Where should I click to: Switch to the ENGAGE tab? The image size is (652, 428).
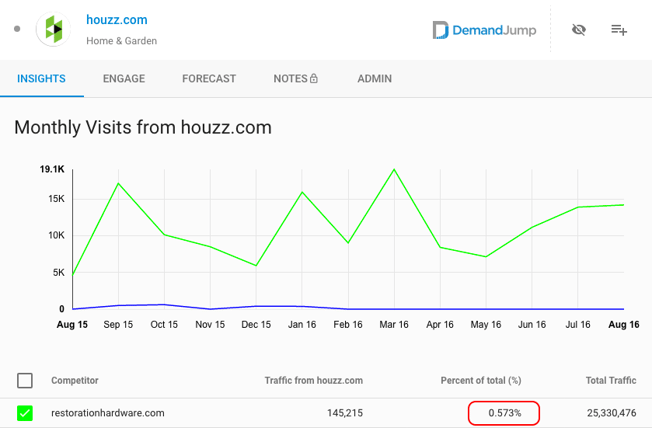point(124,79)
